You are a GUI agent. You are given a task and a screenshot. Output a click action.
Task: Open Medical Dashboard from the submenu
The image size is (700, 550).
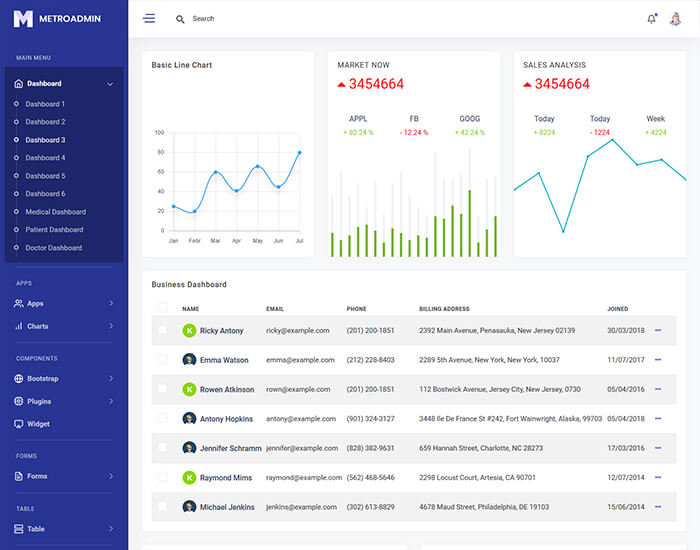click(56, 212)
